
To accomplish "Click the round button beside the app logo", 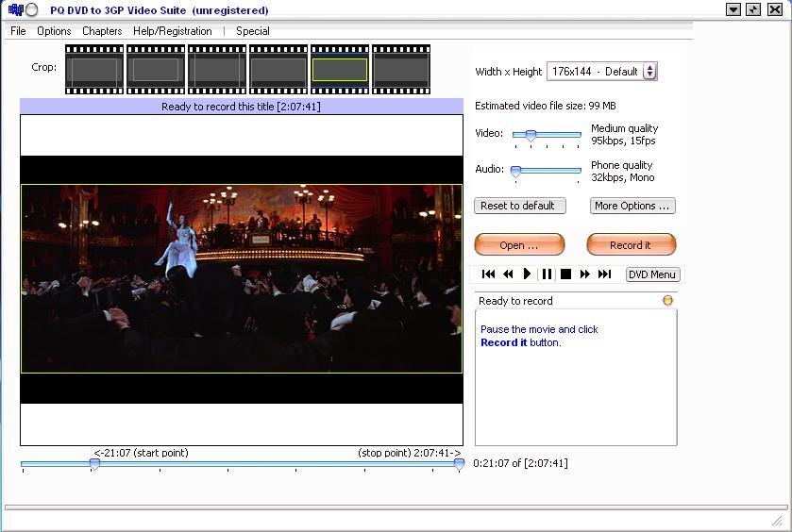I will pos(31,9).
